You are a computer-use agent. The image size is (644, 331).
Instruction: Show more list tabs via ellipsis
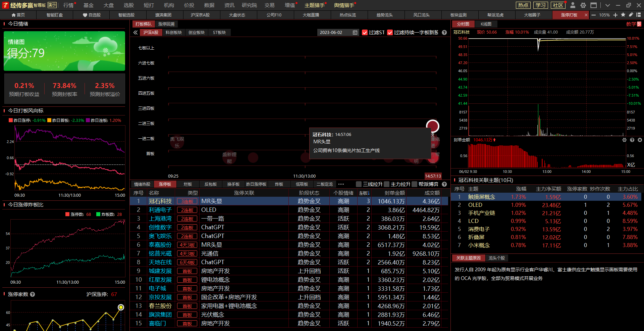(341, 184)
